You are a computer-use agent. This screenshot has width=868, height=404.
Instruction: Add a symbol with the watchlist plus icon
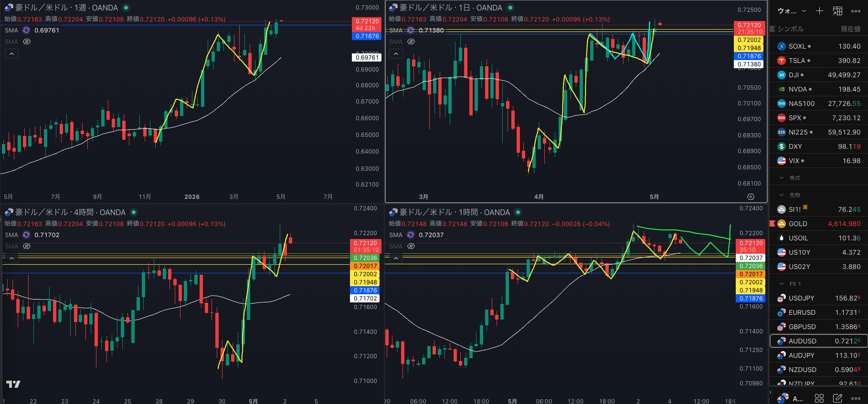pos(819,10)
